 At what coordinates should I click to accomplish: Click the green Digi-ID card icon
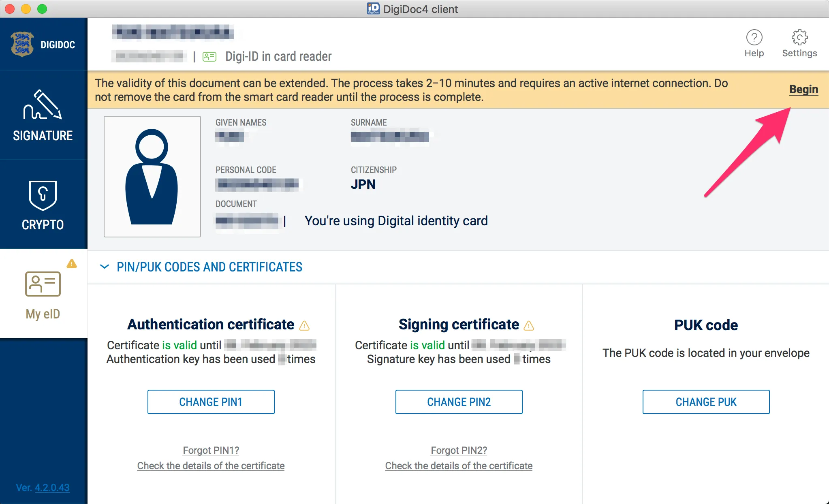point(209,57)
